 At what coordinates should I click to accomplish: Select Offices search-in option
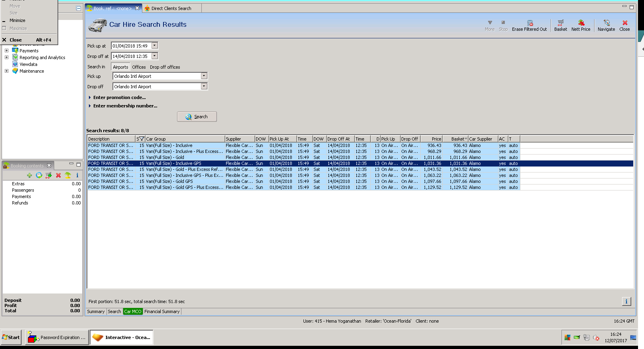coord(139,67)
